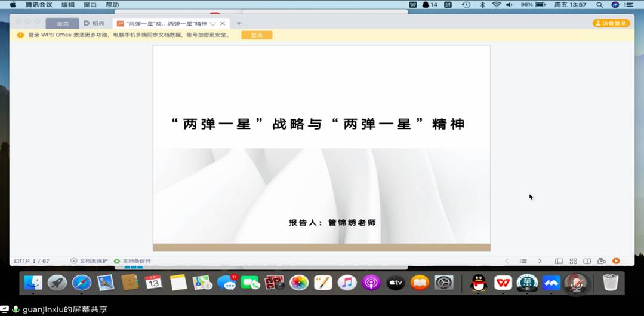Switch to normal view in status bar

pos(559,261)
